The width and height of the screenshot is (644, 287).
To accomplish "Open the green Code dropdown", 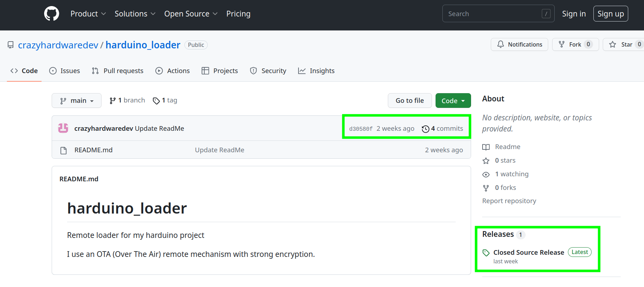I will coord(453,101).
